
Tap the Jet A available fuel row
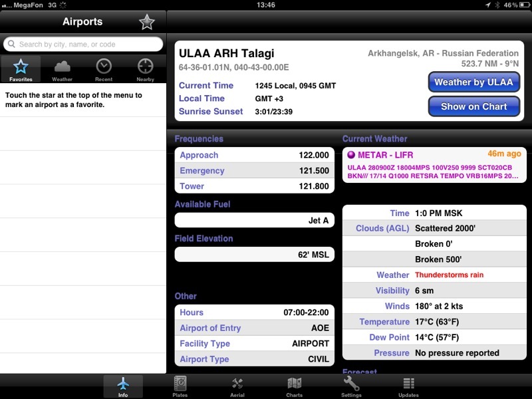coord(254,221)
